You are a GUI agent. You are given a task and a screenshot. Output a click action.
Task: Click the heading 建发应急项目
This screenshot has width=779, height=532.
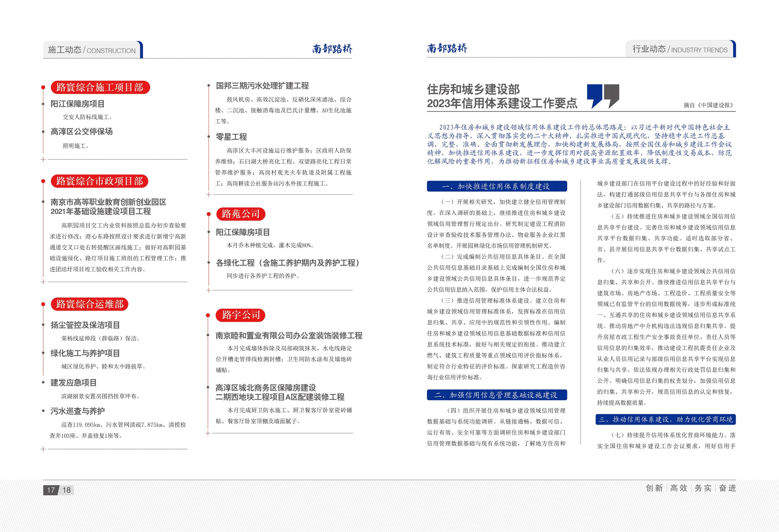click(x=73, y=383)
